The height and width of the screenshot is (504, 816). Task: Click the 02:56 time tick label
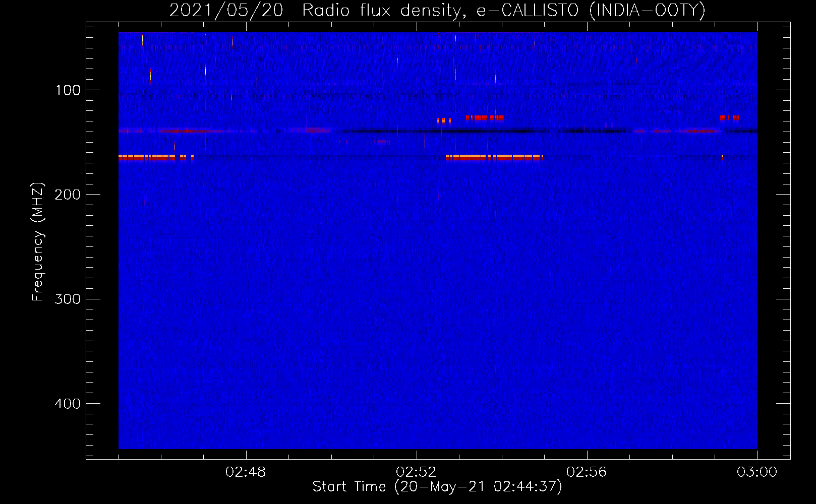tap(587, 472)
